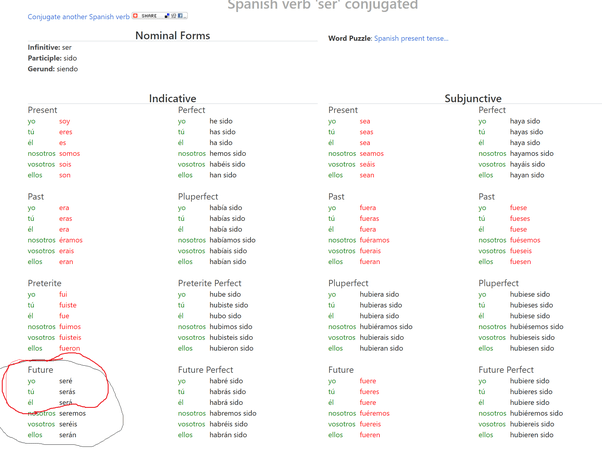Screen dimensions: 602x460
Task: Click the pluperfect form 'habían sido'
Action: click(228, 261)
